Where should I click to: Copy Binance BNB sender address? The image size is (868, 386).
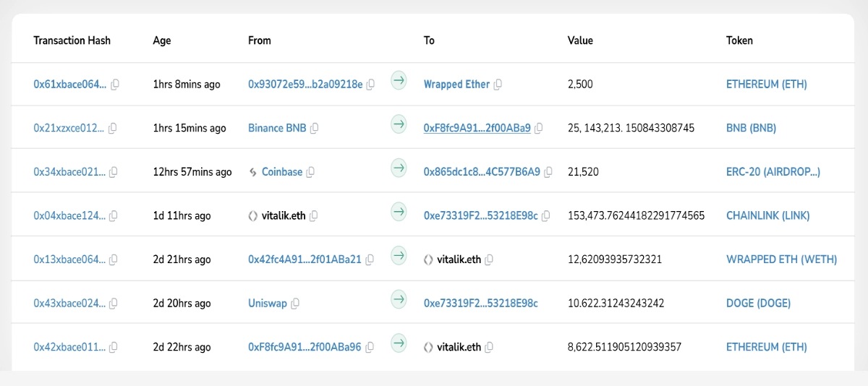point(314,129)
